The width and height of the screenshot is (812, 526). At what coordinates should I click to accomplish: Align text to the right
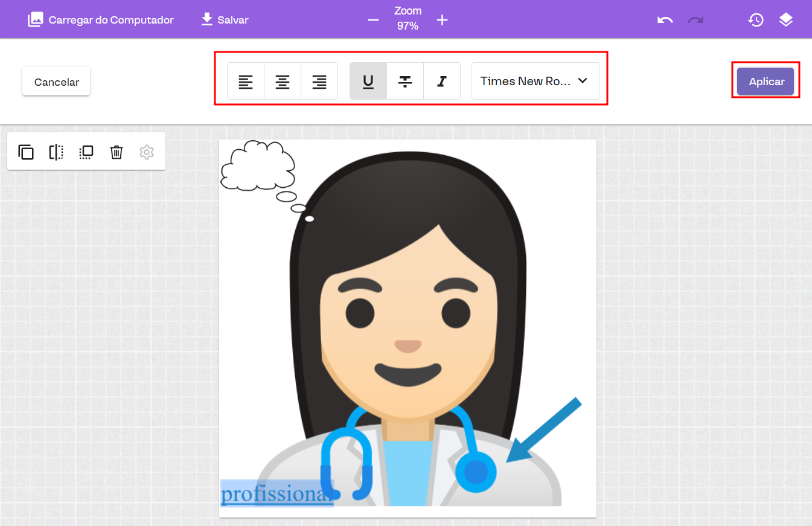click(319, 82)
